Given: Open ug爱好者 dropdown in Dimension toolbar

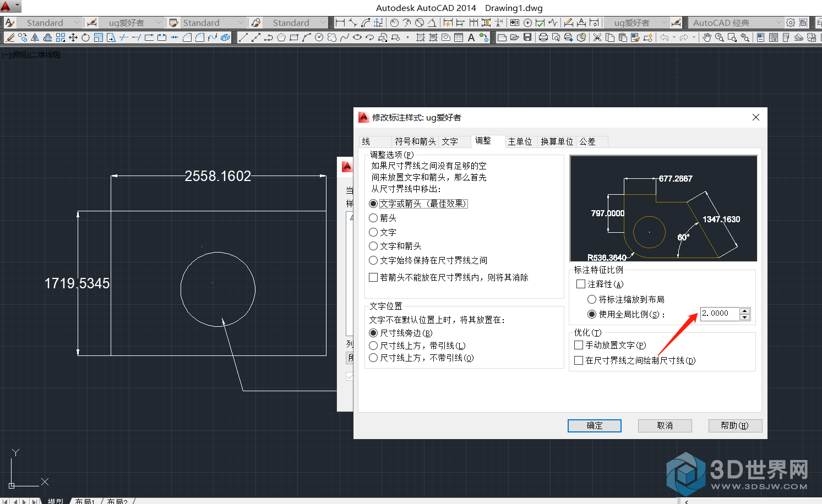Looking at the screenshot, I should pos(636,23).
